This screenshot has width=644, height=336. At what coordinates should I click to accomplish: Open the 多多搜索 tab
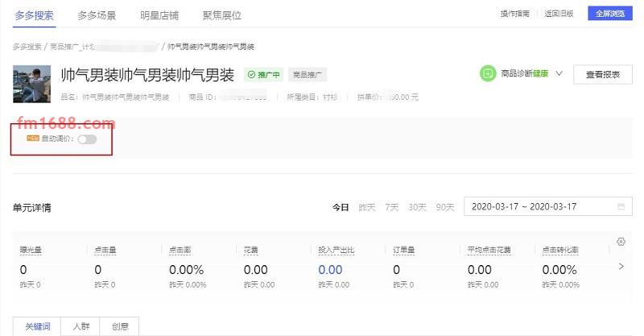pyautogui.click(x=34, y=15)
